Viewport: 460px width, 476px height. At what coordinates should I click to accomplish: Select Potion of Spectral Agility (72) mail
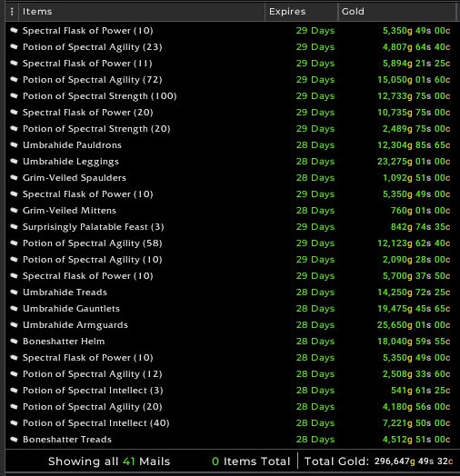pos(231,80)
